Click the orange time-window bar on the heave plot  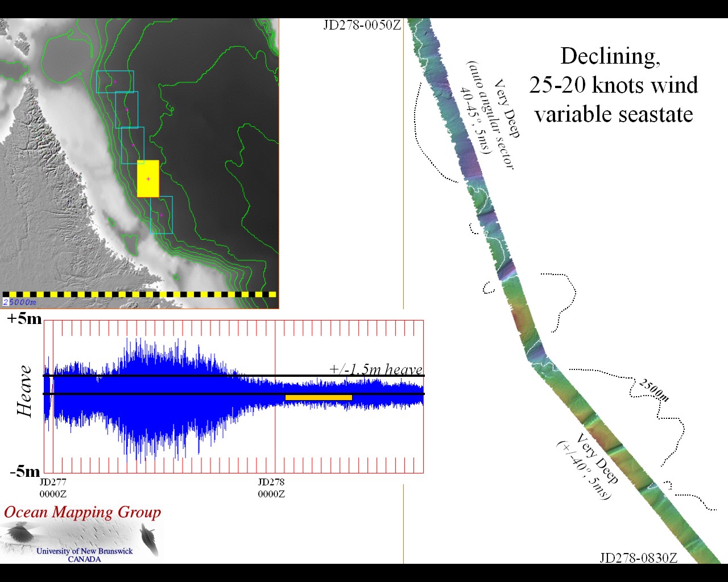(x=318, y=397)
